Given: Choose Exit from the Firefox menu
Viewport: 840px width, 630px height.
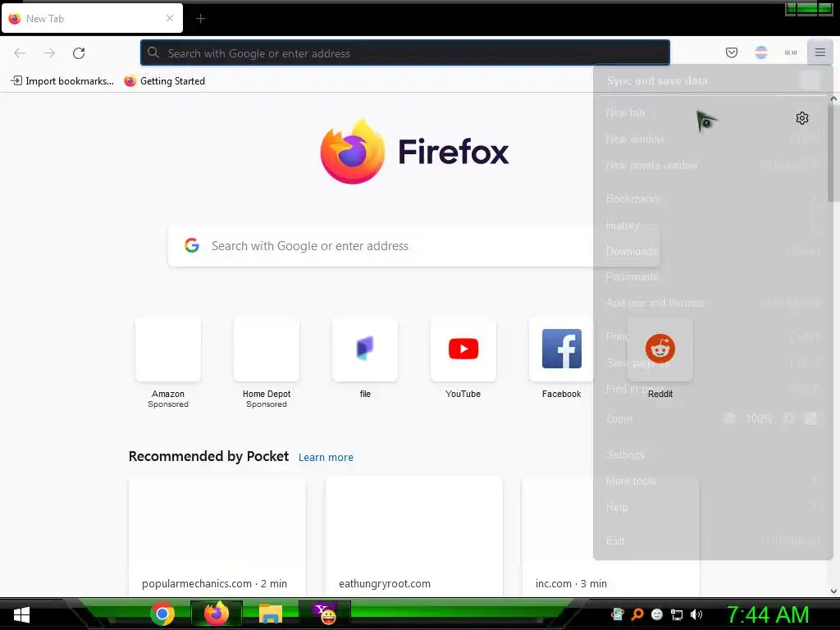Looking at the screenshot, I should click(x=713, y=541).
